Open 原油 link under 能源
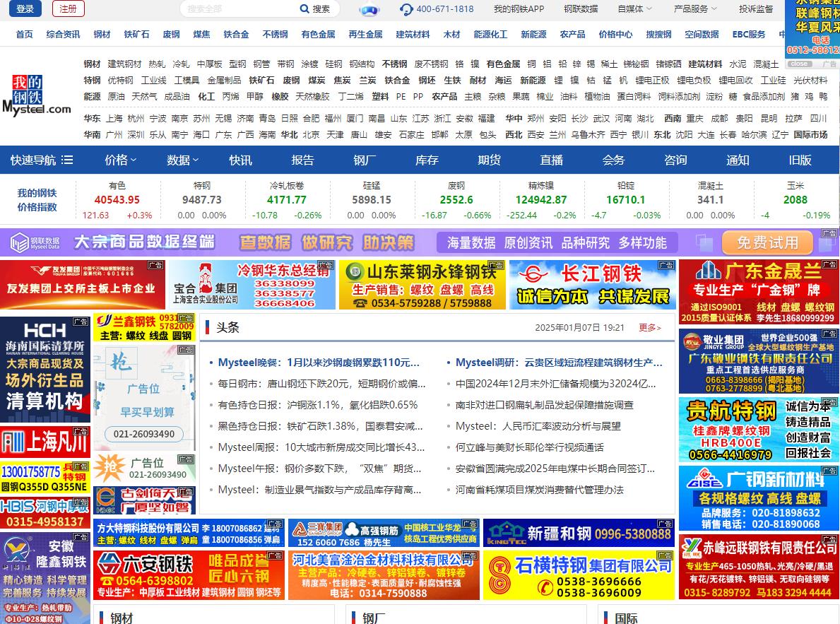The image size is (840, 624). tap(117, 97)
